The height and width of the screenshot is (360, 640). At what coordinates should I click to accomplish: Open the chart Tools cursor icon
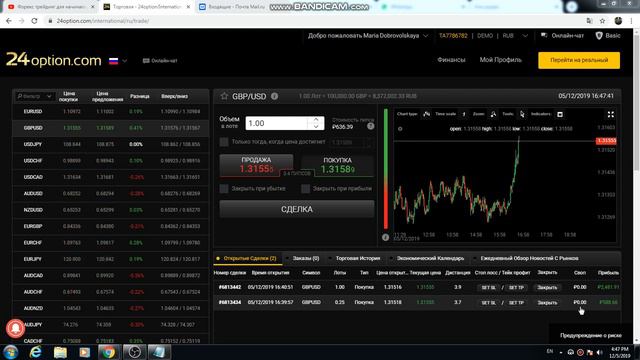pos(522,114)
